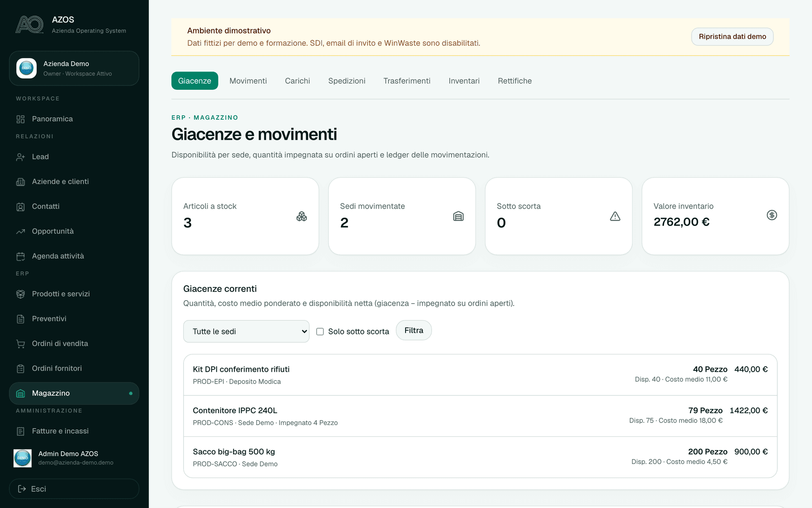The image size is (812, 508).
Task: Click the Ordini fornitori clipboard icon
Action: pyautogui.click(x=20, y=369)
